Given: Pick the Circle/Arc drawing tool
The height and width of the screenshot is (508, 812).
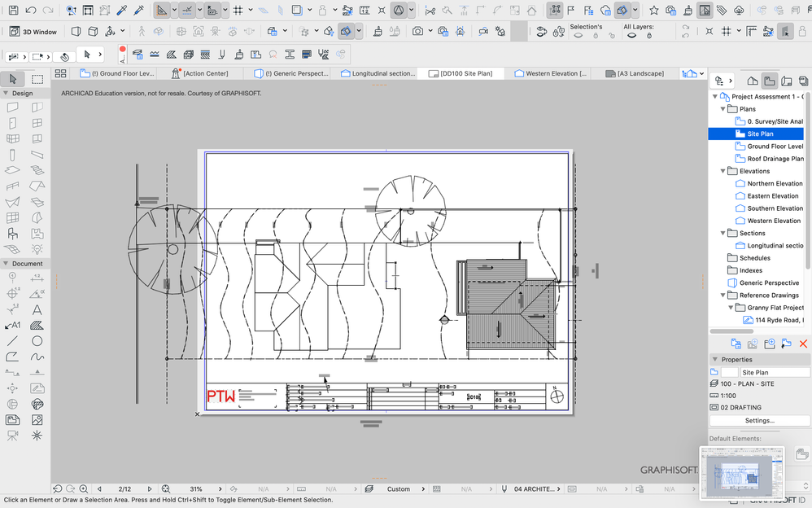Looking at the screenshot, I should click(37, 341).
